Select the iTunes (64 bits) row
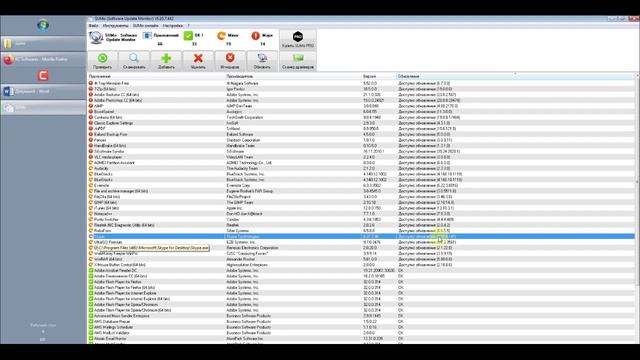The height and width of the screenshot is (360, 640). click(x=361, y=208)
